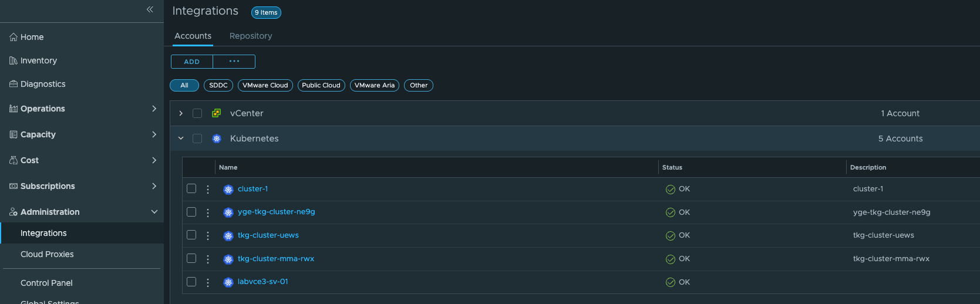Collapse the Kubernetes accounts group
The width and height of the screenshot is (980, 304).
181,139
